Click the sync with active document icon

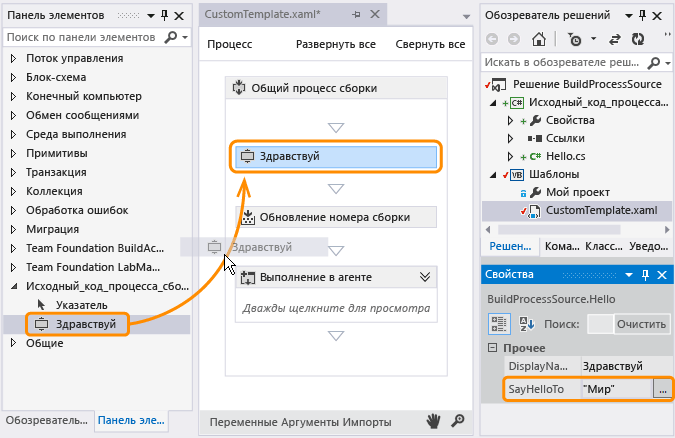(x=615, y=39)
